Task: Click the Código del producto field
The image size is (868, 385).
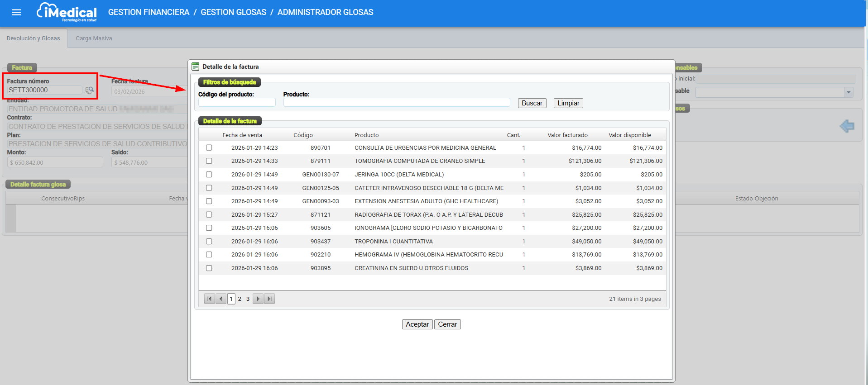Action: pos(237,103)
